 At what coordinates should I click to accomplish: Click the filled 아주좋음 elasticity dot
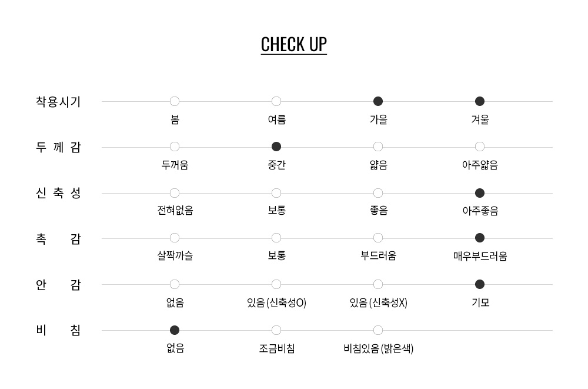tap(480, 193)
